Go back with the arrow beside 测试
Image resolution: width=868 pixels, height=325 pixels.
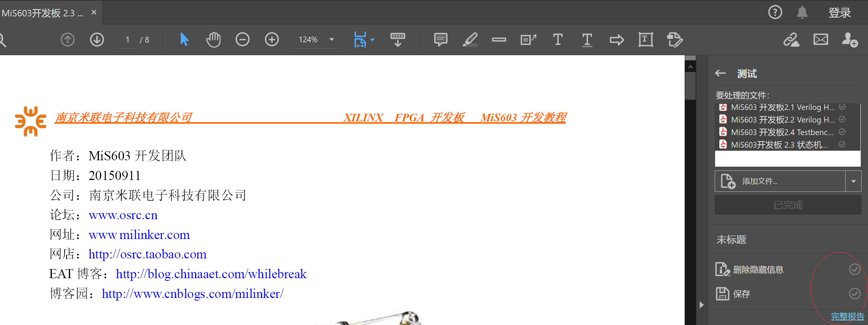(720, 73)
